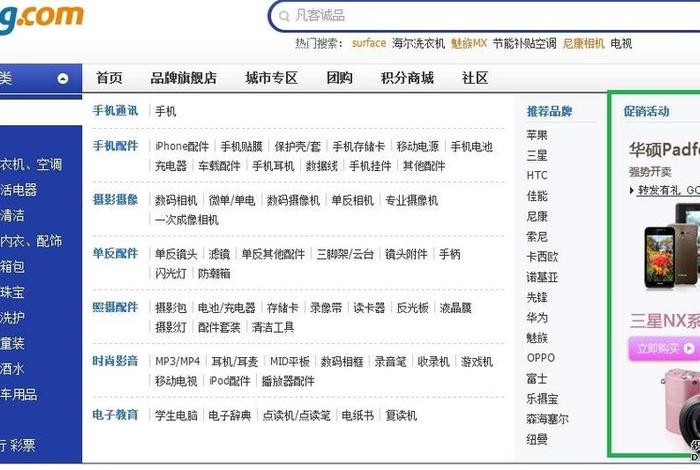
Task: Open the 照摄配件 category heading
Action: 115,307
